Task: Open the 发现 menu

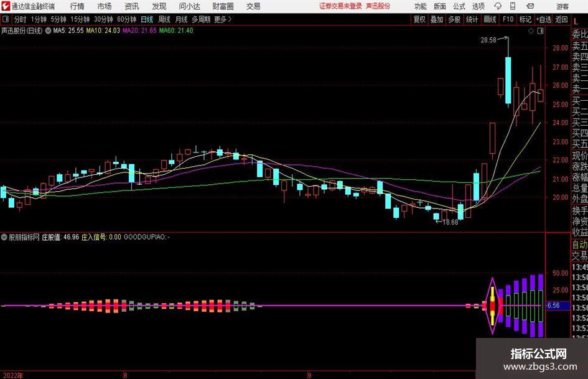Action: (x=159, y=6)
